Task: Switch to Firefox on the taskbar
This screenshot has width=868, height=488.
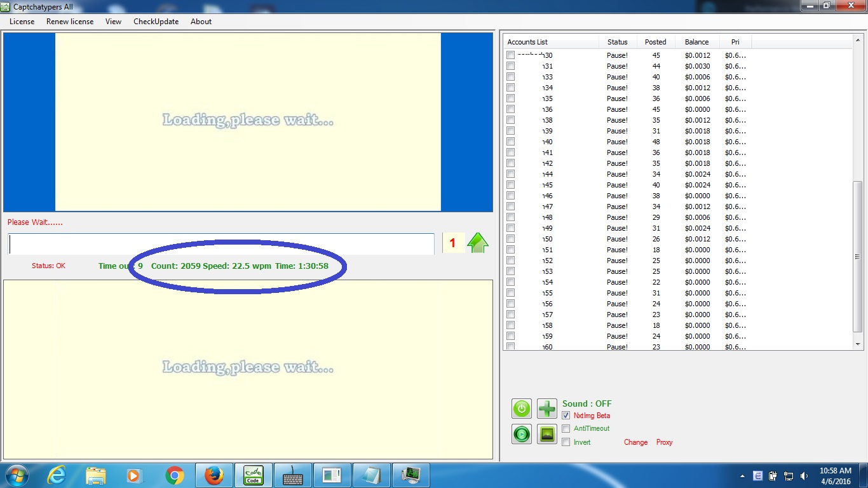Action: click(x=214, y=475)
